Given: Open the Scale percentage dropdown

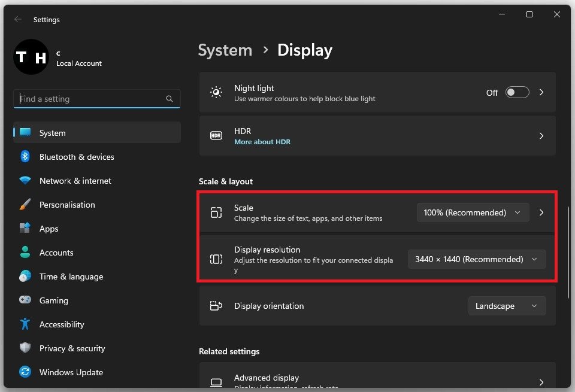Looking at the screenshot, I should [x=473, y=212].
